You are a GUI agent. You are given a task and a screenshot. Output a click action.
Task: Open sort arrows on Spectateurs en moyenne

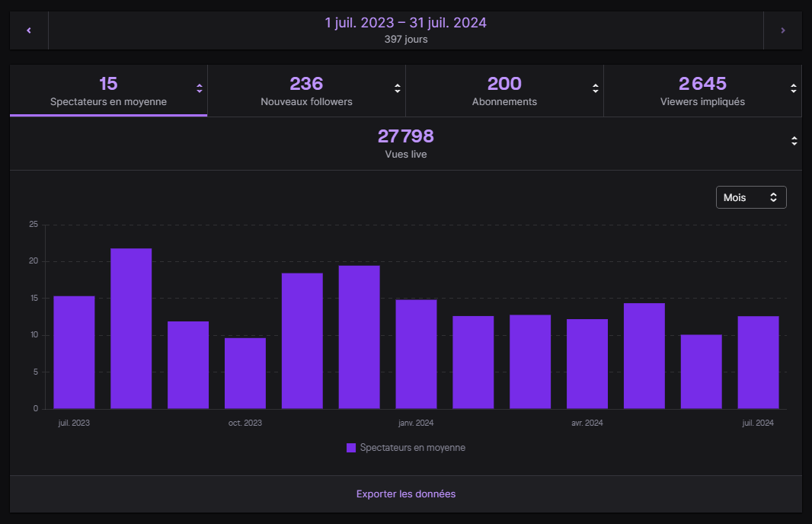coord(200,88)
